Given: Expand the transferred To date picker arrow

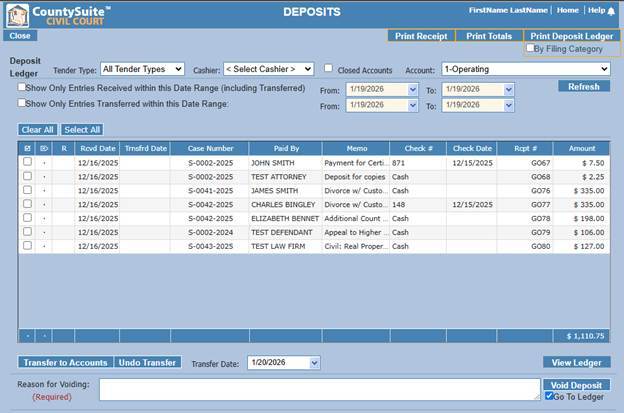Looking at the screenshot, I should (509, 105).
